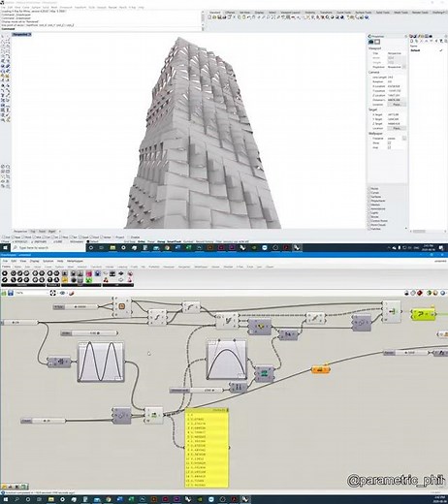Open the Viewport properties camera icon in Properties panel
The height and width of the screenshot is (504, 448).
[371, 42]
